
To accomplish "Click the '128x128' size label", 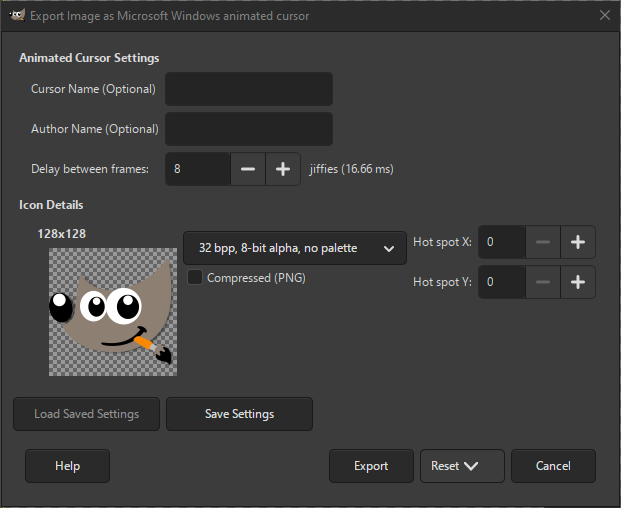I will (61, 234).
